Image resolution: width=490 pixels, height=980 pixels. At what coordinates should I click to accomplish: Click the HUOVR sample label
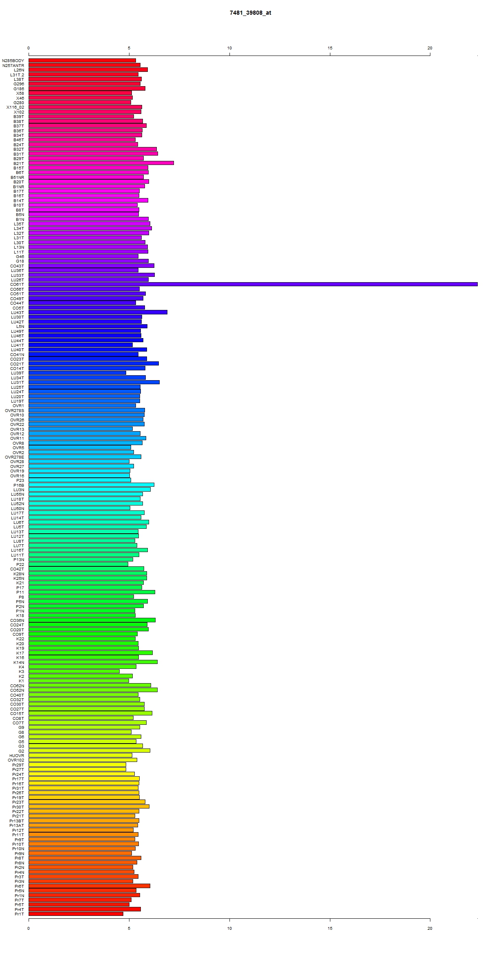(x=17, y=756)
